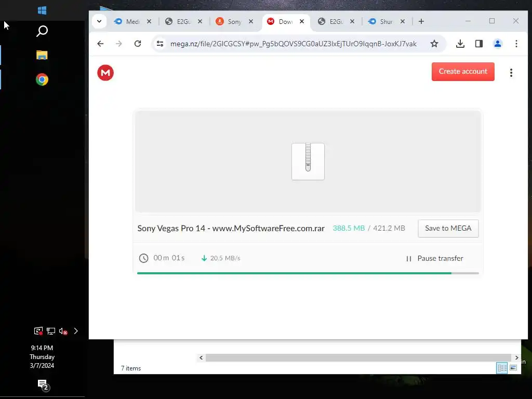Viewport: 532px width, 399px height.
Task: Click the MEGA logo
Action: click(105, 73)
